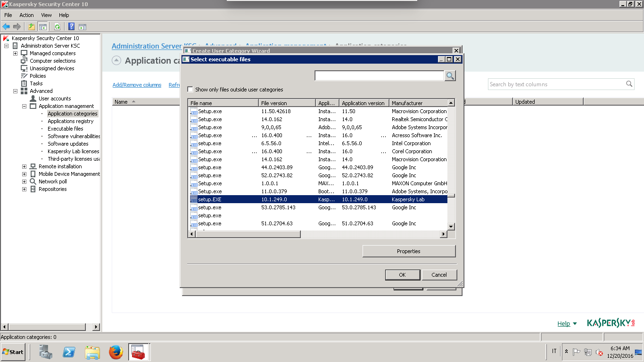Click the OK button in the dialog
Viewport: 644px width, 362px height.
(402, 275)
